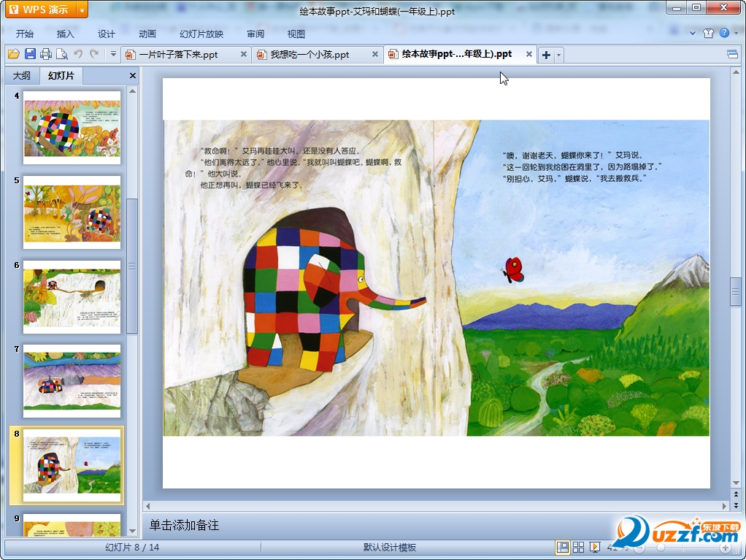
Task: Switch to slide sorter view
Action: pos(579,548)
